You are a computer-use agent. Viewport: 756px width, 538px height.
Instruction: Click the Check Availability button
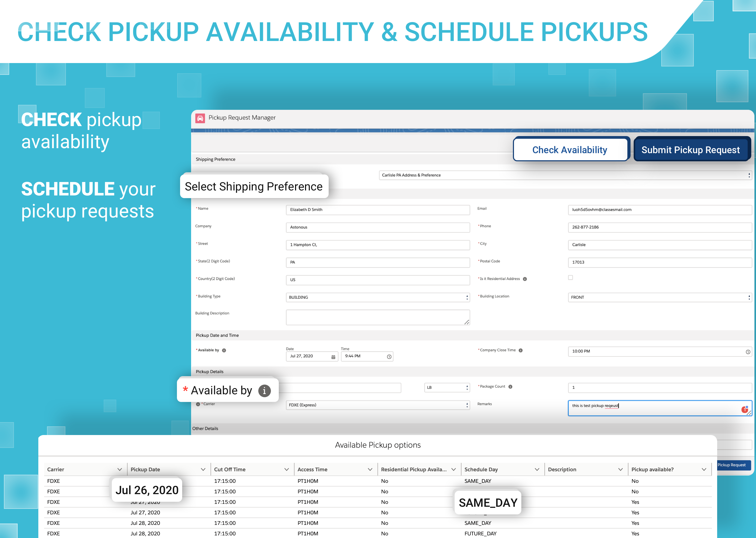coord(569,150)
